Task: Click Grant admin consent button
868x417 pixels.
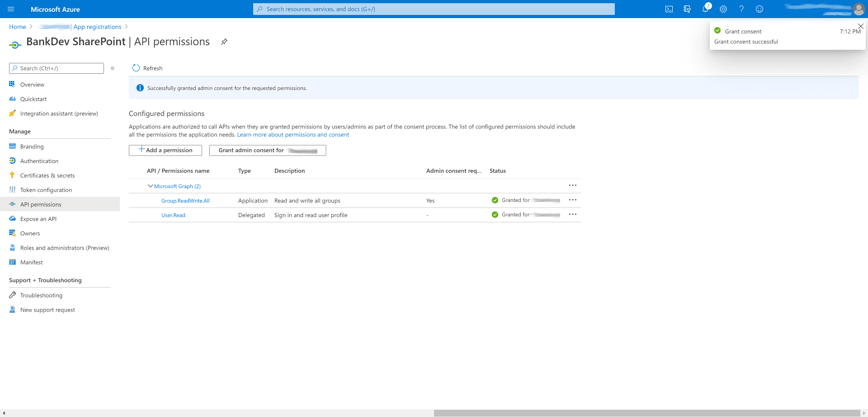Action: (268, 150)
